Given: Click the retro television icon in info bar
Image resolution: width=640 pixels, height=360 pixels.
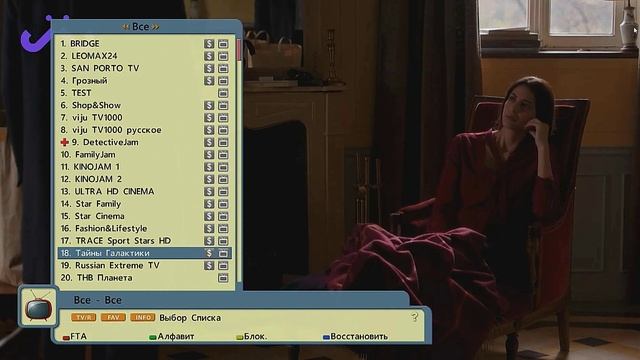Looking at the screenshot, I should [38, 307].
